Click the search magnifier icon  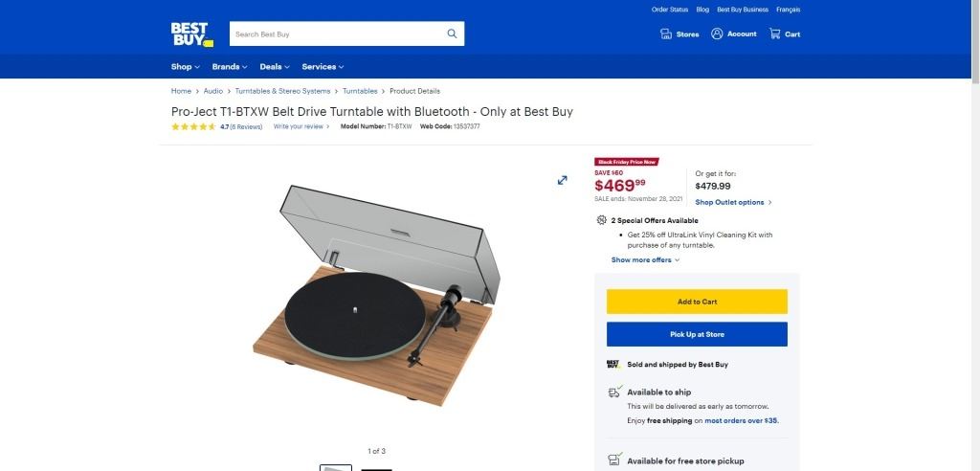(452, 34)
